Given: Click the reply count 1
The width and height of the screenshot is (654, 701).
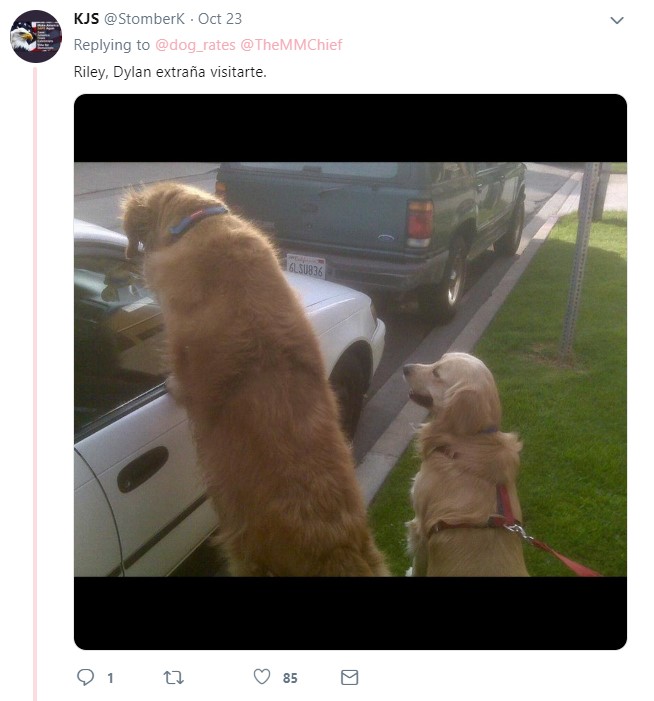Looking at the screenshot, I should coord(110,678).
